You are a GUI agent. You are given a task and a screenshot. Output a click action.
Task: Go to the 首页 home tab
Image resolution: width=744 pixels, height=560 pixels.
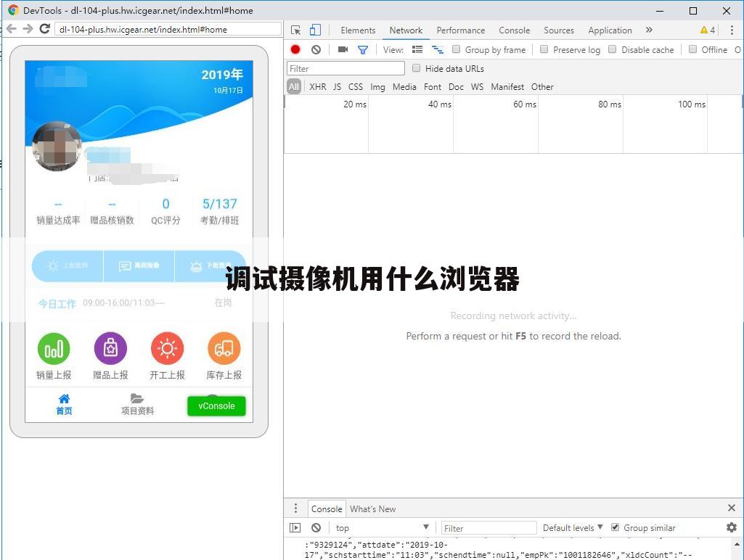click(64, 405)
